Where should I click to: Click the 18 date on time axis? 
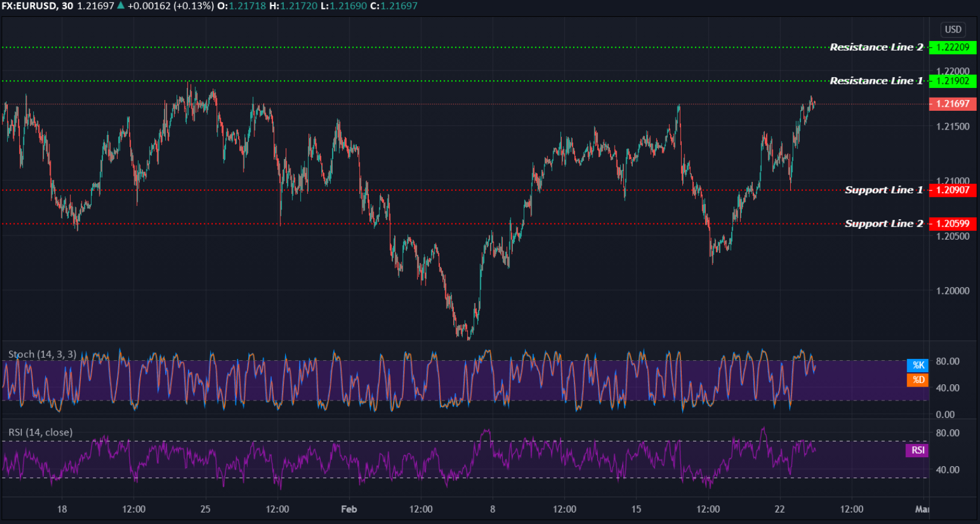tap(62, 509)
